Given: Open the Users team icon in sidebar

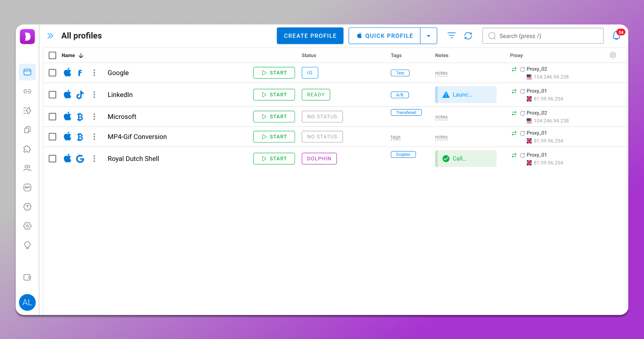Looking at the screenshot, I should [27, 168].
